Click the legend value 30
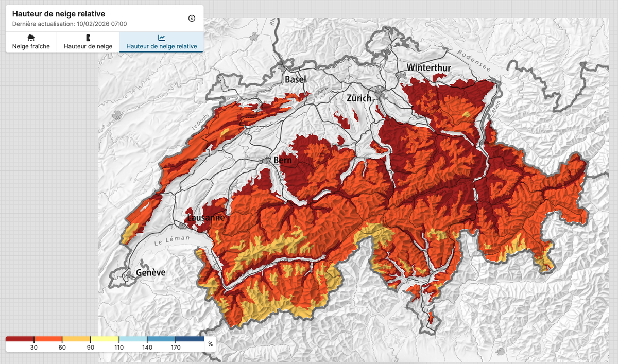 [x=34, y=348]
